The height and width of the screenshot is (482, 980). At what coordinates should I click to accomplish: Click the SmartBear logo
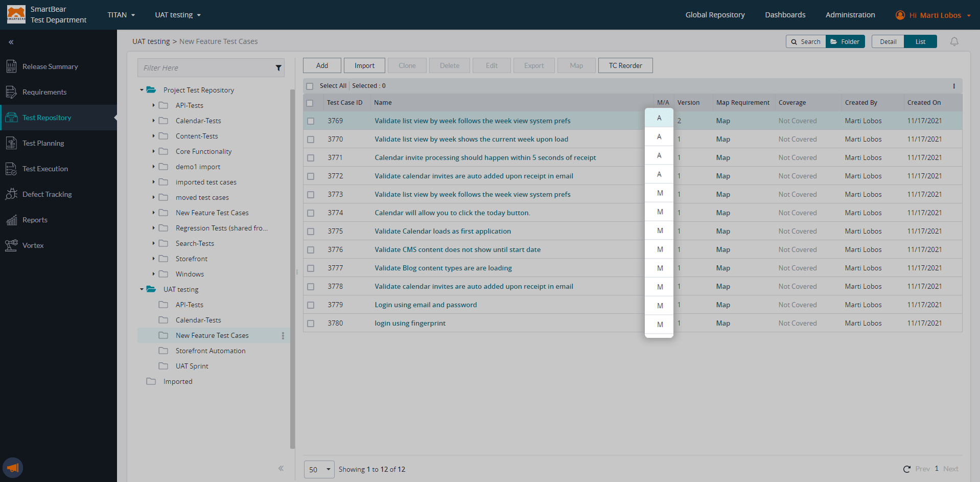coord(16,14)
